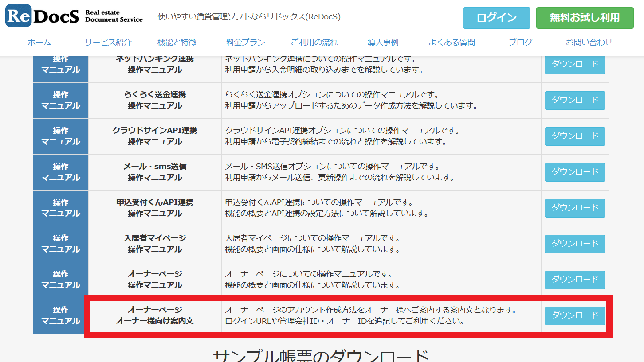Open the サービス紹介 navigation link
Image resolution: width=644 pixels, height=362 pixels.
coord(108,43)
